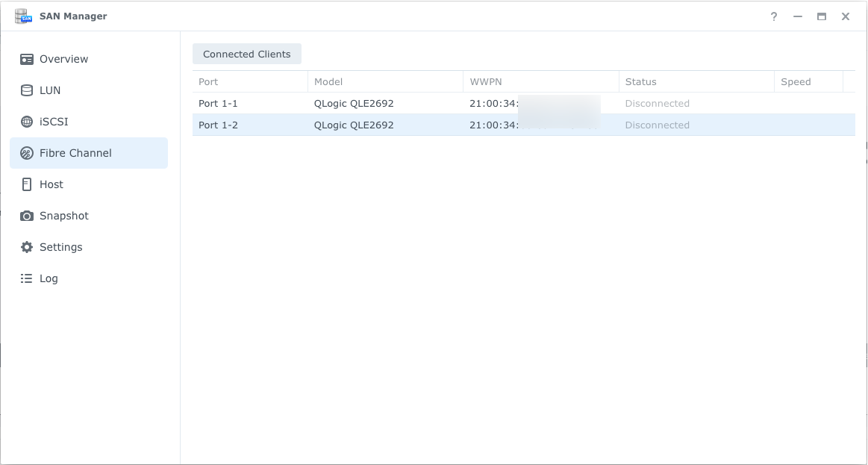
Task: Select the Host sidebar icon
Action: pyautogui.click(x=26, y=184)
